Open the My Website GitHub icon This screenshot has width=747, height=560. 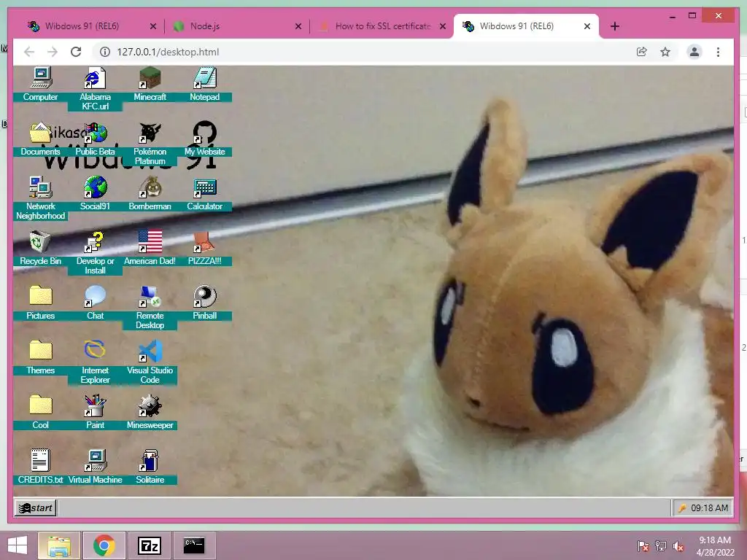pyautogui.click(x=205, y=139)
